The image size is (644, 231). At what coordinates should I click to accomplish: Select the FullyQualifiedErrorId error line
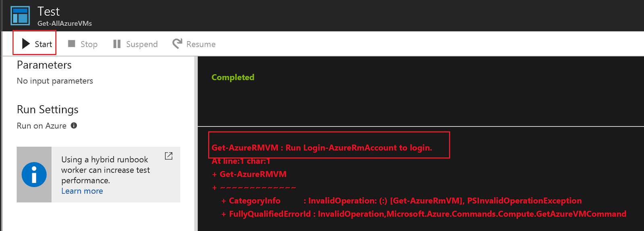(423, 214)
